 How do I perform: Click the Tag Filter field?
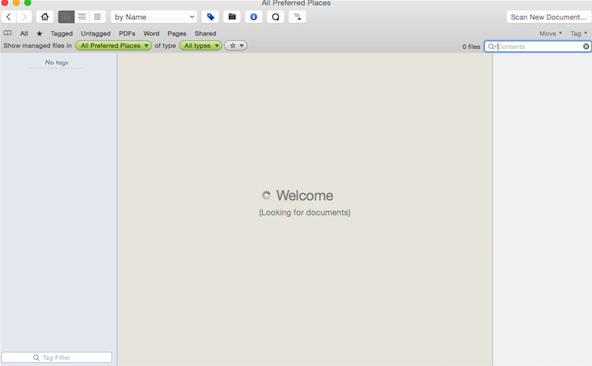(57, 357)
